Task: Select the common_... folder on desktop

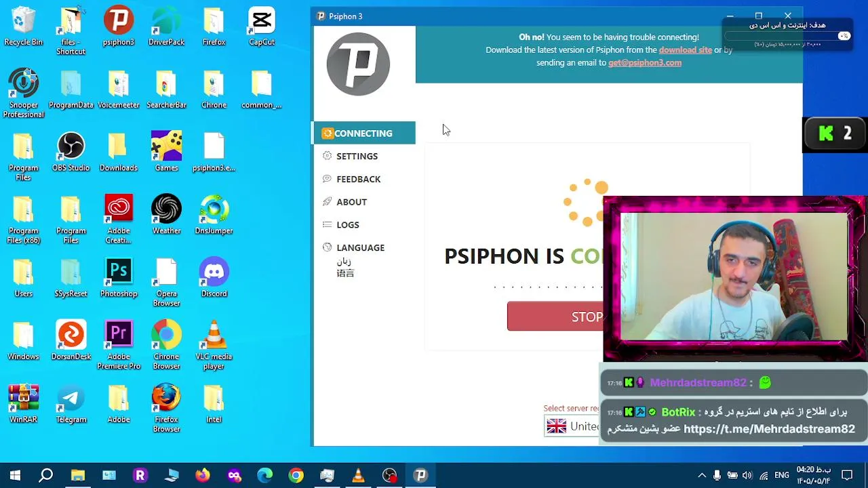Action: tap(262, 89)
